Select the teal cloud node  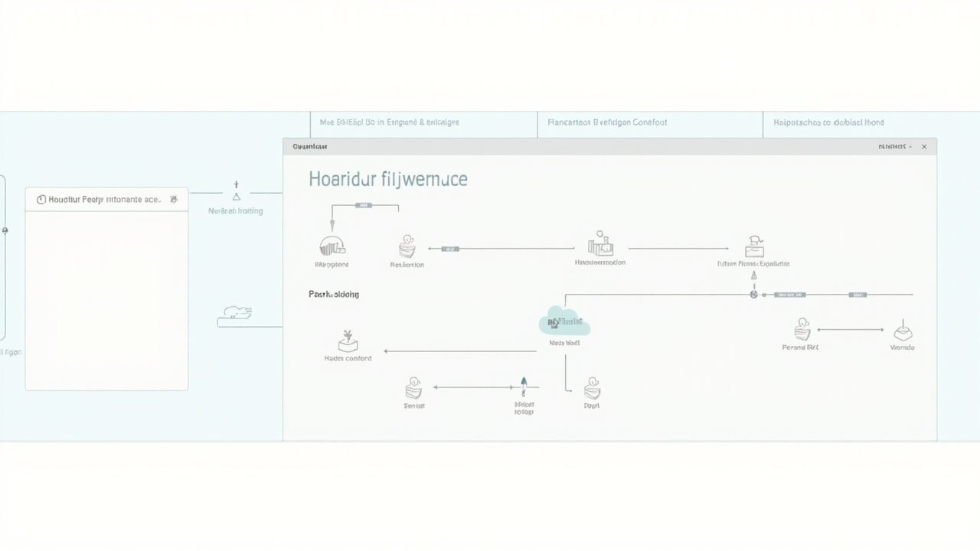(565, 323)
